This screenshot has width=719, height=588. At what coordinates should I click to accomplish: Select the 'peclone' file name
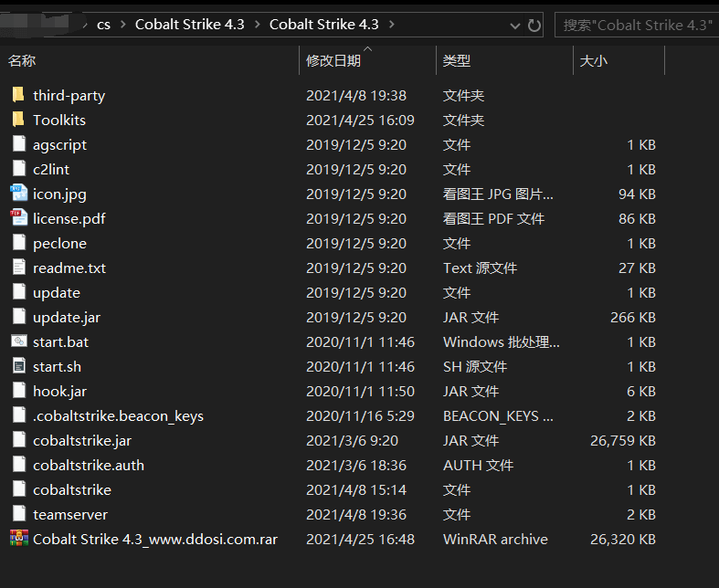pyautogui.click(x=59, y=244)
